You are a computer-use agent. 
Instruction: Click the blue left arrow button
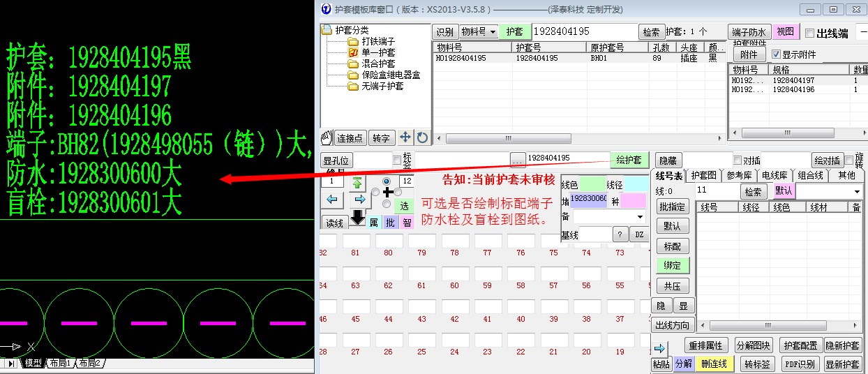coord(332,200)
